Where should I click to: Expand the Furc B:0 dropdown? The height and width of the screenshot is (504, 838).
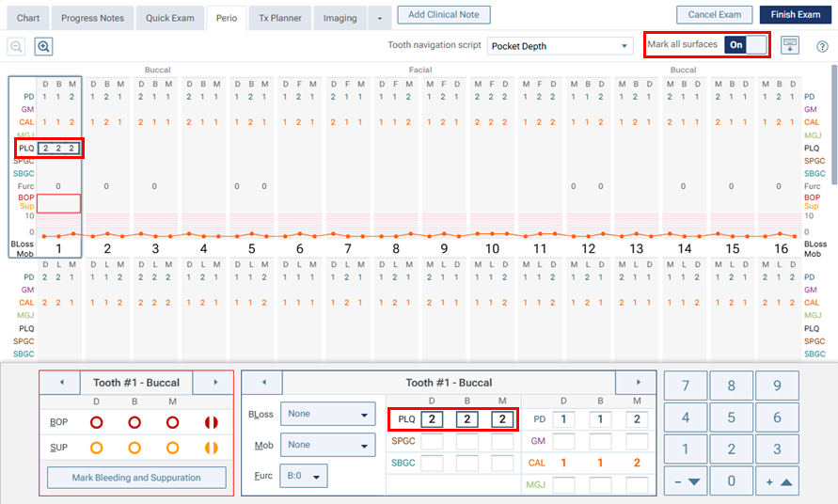coord(304,476)
